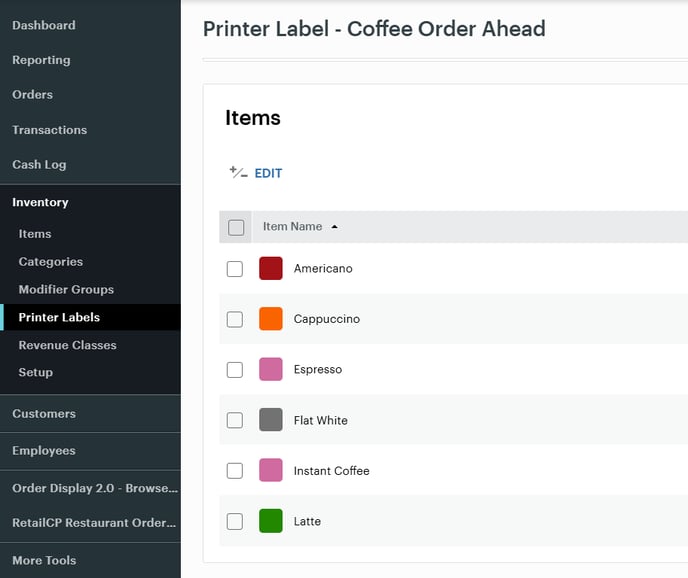688x578 pixels.
Task: Check the Americano row checkbox
Action: pos(235,269)
